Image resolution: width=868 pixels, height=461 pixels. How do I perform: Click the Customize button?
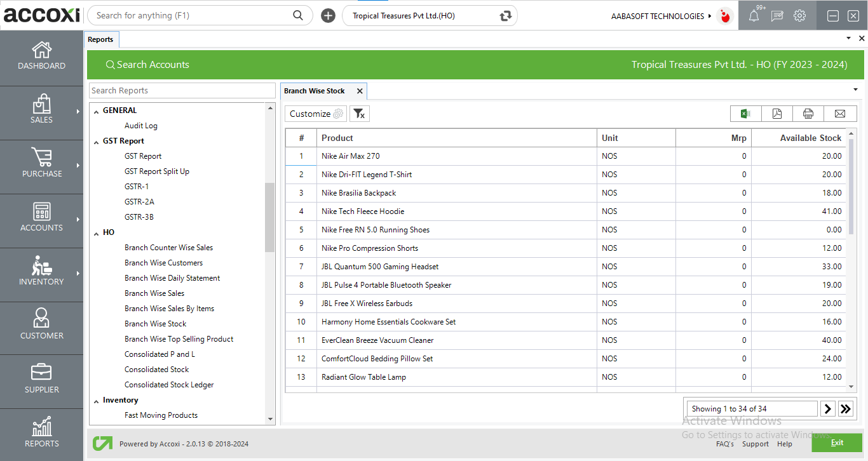[316, 114]
